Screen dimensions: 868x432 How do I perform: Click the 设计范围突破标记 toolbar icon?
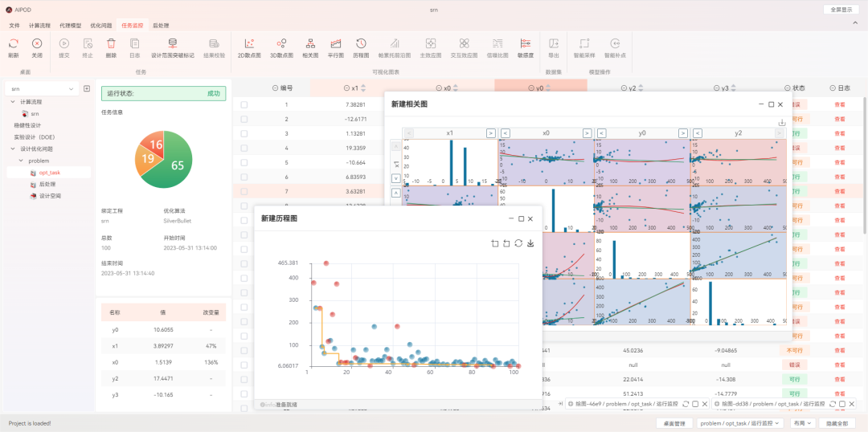(x=173, y=43)
